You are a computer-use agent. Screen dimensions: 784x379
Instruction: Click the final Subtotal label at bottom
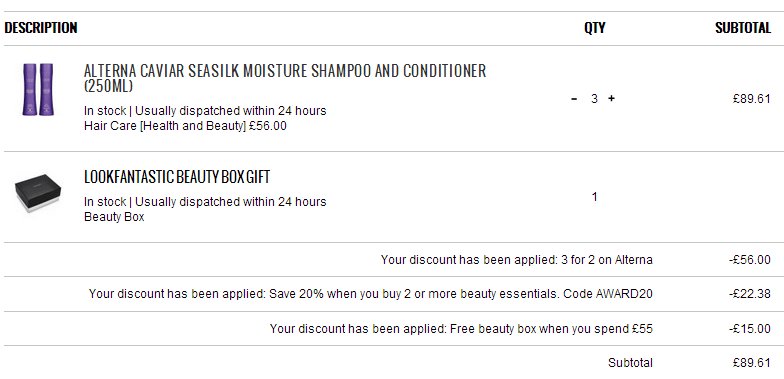[x=630, y=362]
